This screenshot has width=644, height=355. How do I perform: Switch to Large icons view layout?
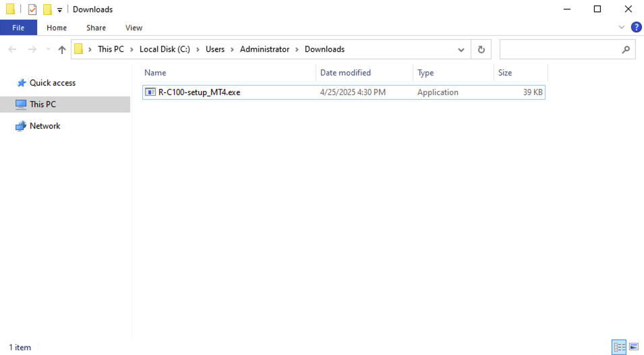click(634, 347)
